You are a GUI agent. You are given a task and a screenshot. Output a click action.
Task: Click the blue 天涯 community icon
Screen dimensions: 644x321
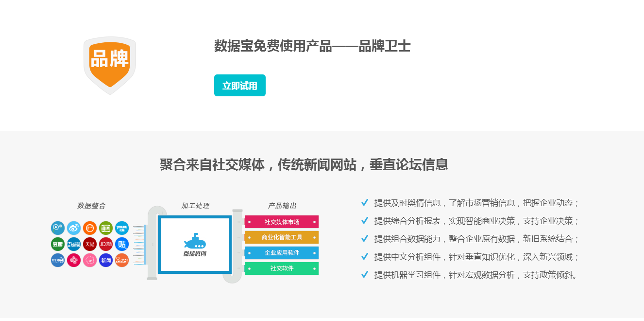pos(58,260)
